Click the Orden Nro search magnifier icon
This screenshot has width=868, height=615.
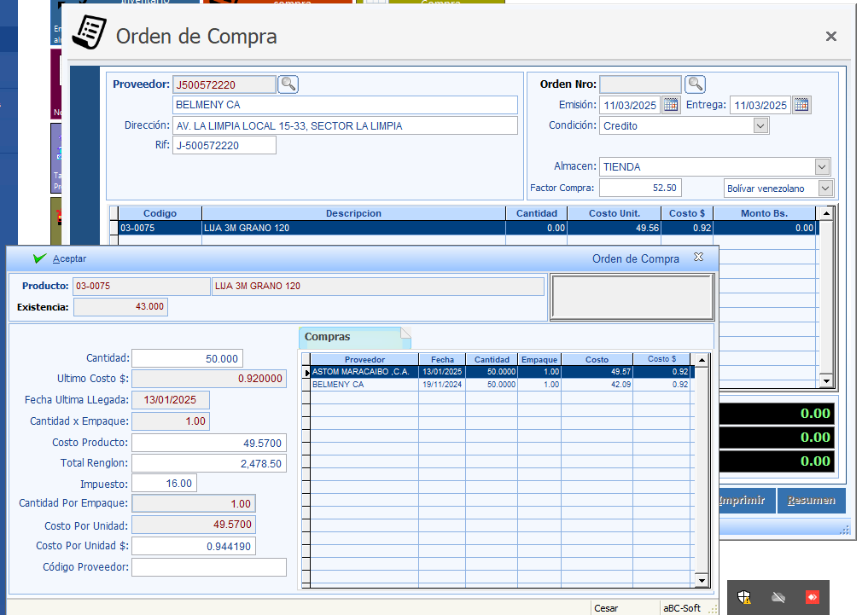(x=696, y=84)
